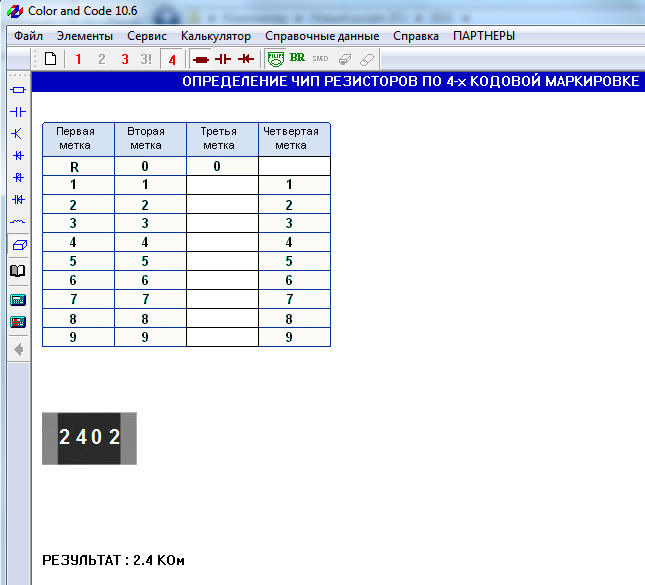Click the Color and Code app icon
This screenshot has height=585, width=645.
coord(15,11)
